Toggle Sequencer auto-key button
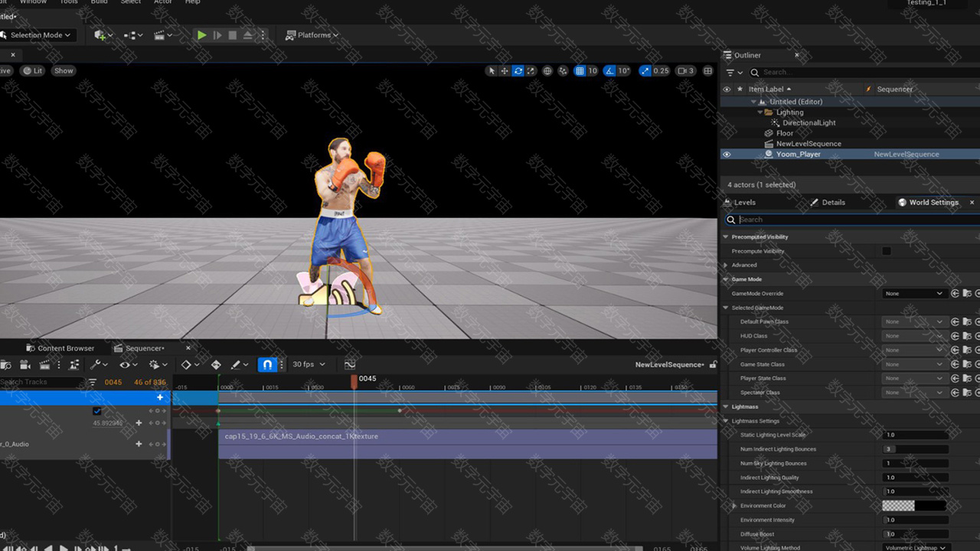This screenshot has height=551, width=980. (x=216, y=364)
